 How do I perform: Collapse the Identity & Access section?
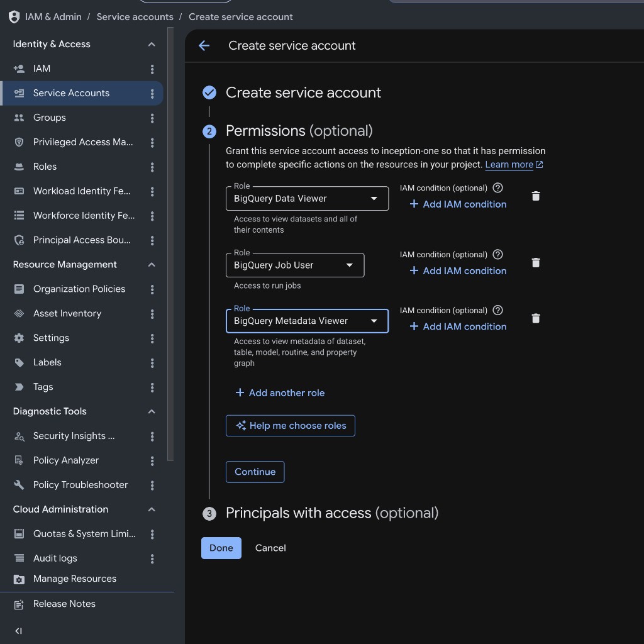tap(152, 45)
